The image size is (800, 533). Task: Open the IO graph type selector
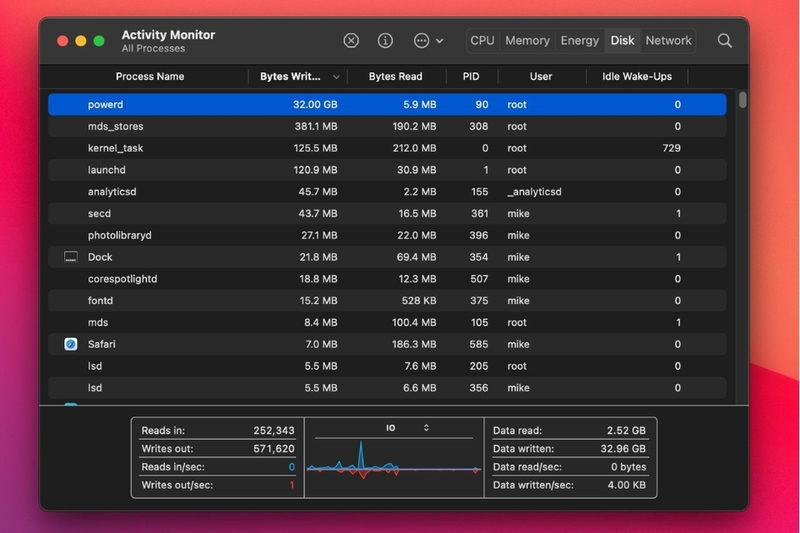(426, 428)
